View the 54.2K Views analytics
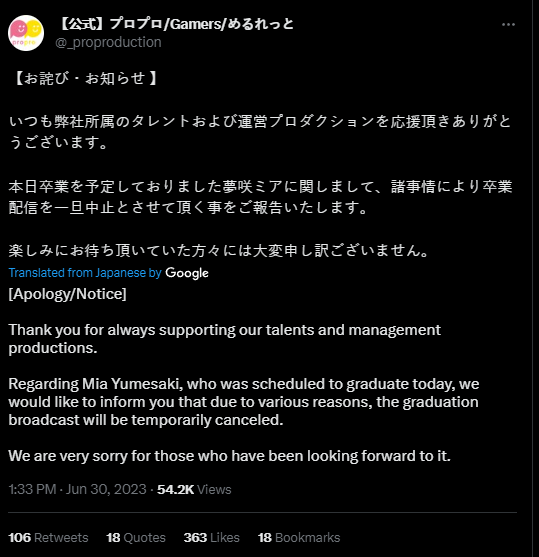Viewport: 539px width, 557px height. click(x=194, y=489)
